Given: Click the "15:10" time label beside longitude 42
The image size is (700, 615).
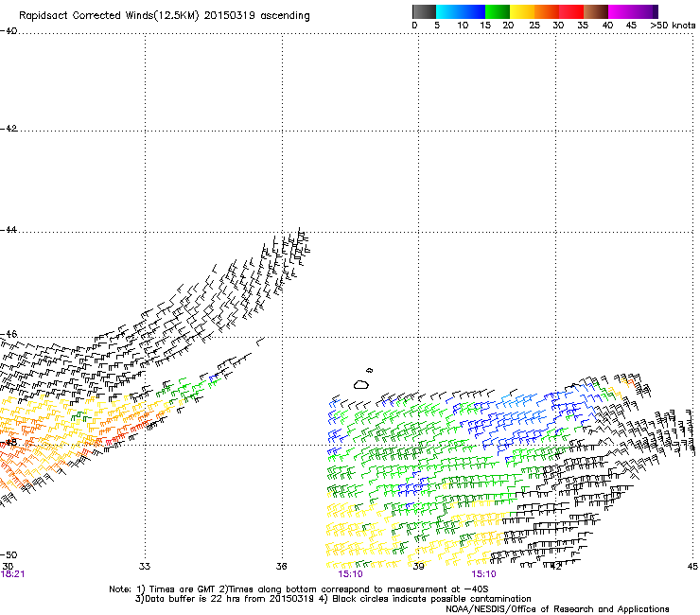Looking at the screenshot, I should click(483, 574).
